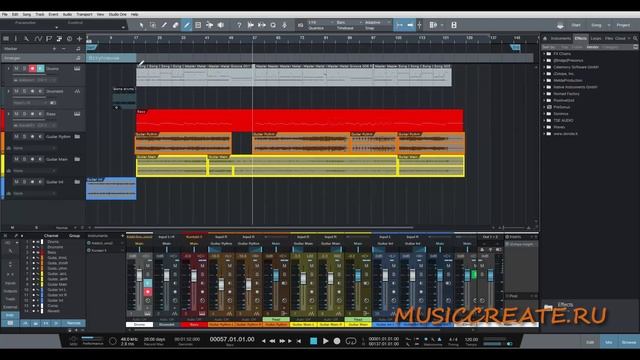Select the Range tool

tap(153, 25)
